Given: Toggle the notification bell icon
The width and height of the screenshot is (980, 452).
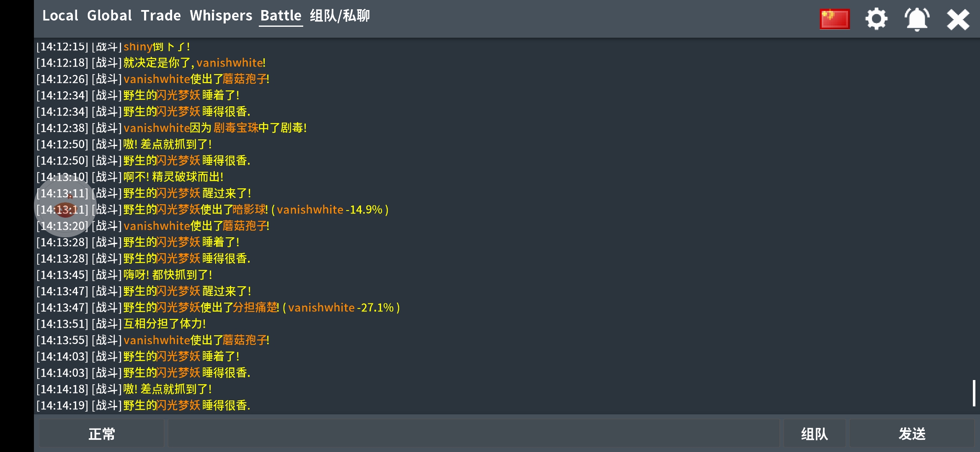Looking at the screenshot, I should [x=917, y=19].
